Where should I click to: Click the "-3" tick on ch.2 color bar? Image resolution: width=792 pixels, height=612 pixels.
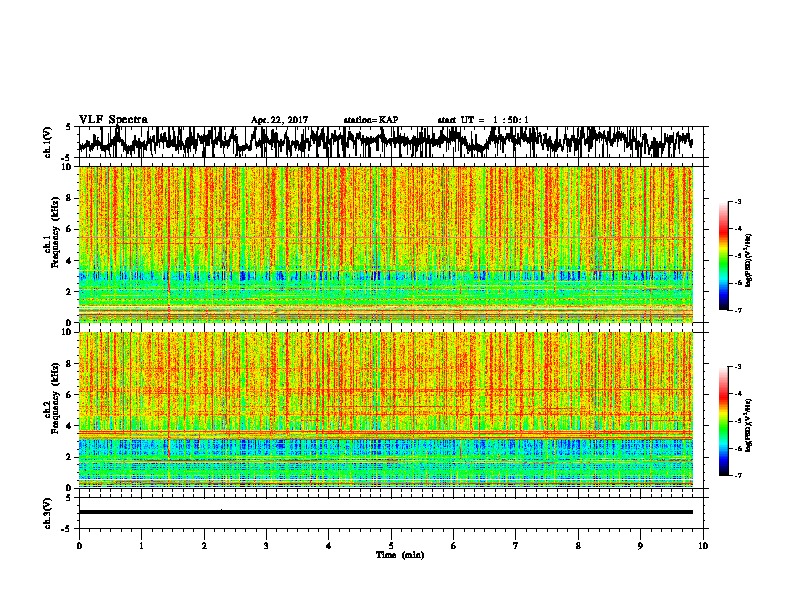tap(738, 367)
